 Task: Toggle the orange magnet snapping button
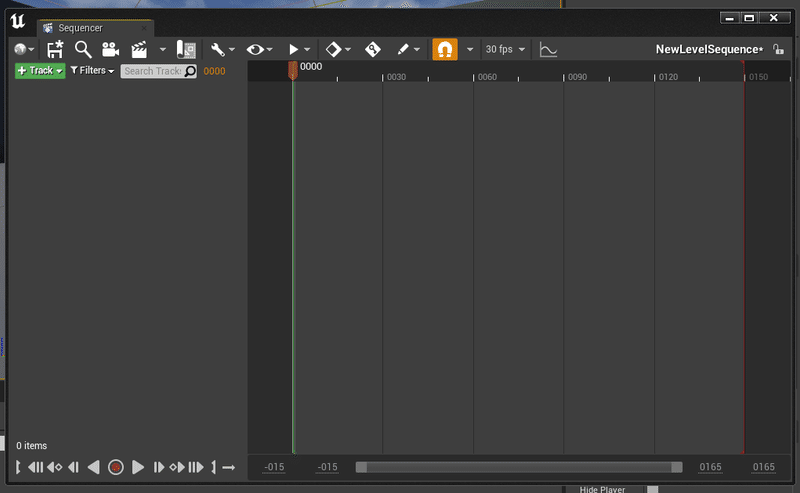point(445,50)
